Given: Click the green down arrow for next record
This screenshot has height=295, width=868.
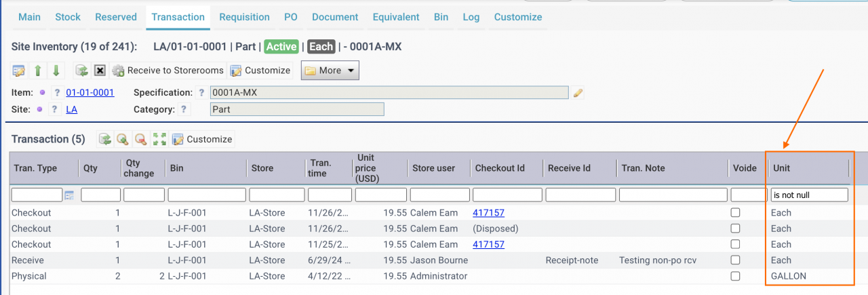Looking at the screenshot, I should point(56,71).
